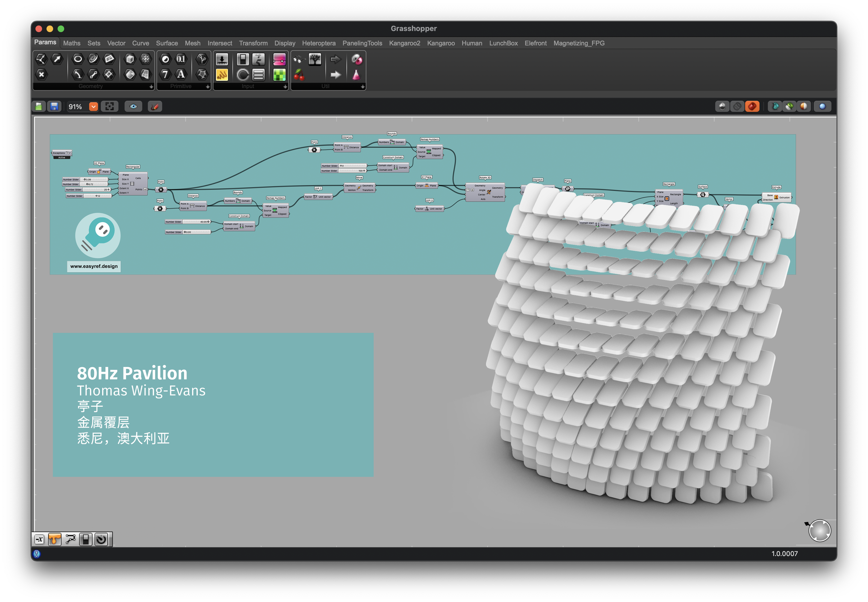Click the zoom extents button

[x=110, y=107]
